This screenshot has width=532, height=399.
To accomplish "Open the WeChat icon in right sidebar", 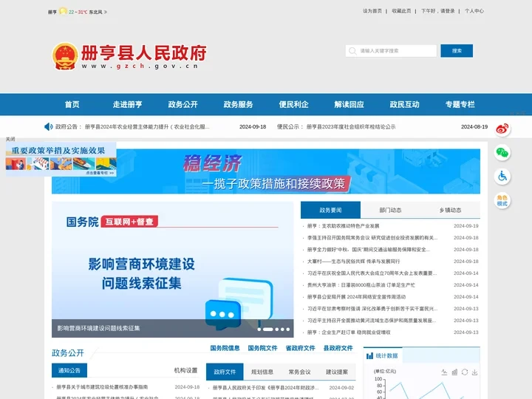I will click(502, 153).
